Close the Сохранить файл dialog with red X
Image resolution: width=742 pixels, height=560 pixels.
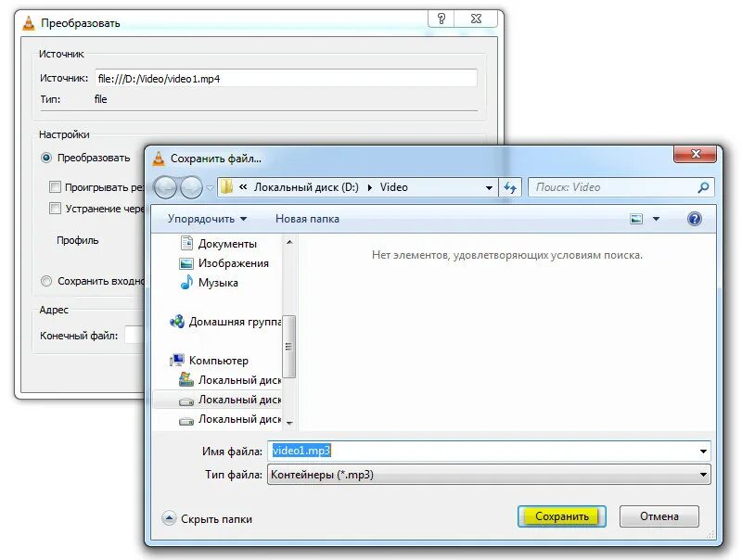click(x=695, y=154)
